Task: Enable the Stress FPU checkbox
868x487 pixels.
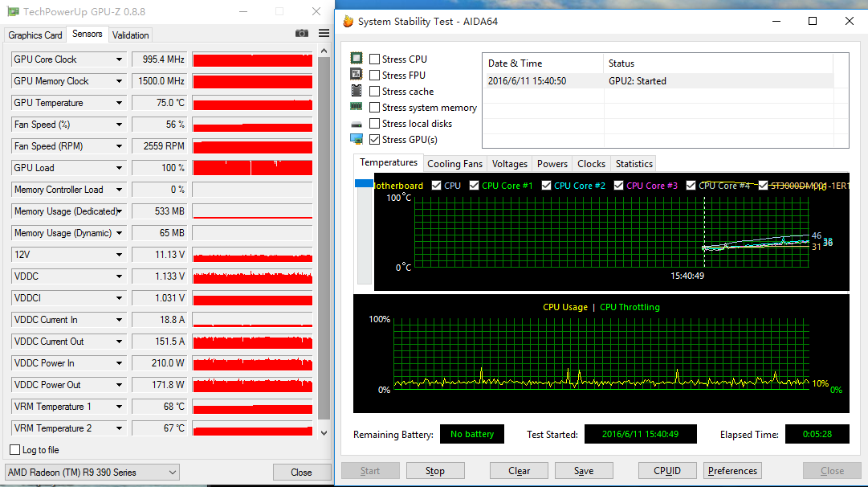Action: click(x=375, y=75)
